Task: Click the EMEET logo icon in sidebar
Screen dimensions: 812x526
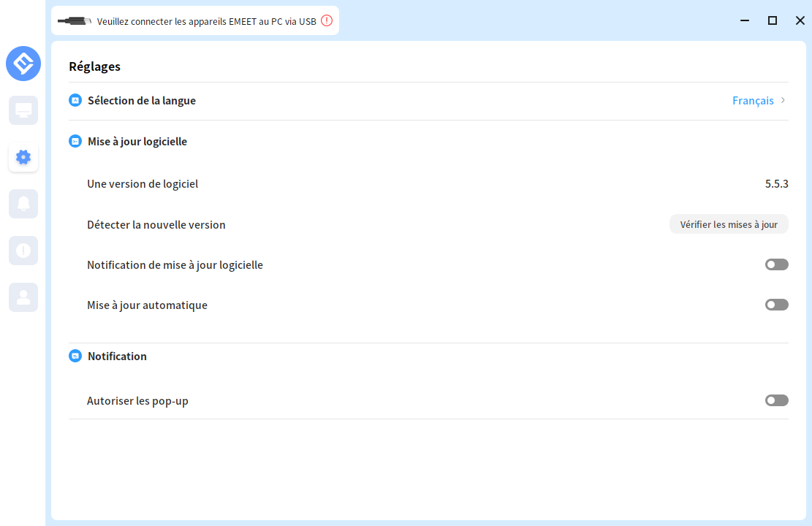Action: pyautogui.click(x=23, y=64)
